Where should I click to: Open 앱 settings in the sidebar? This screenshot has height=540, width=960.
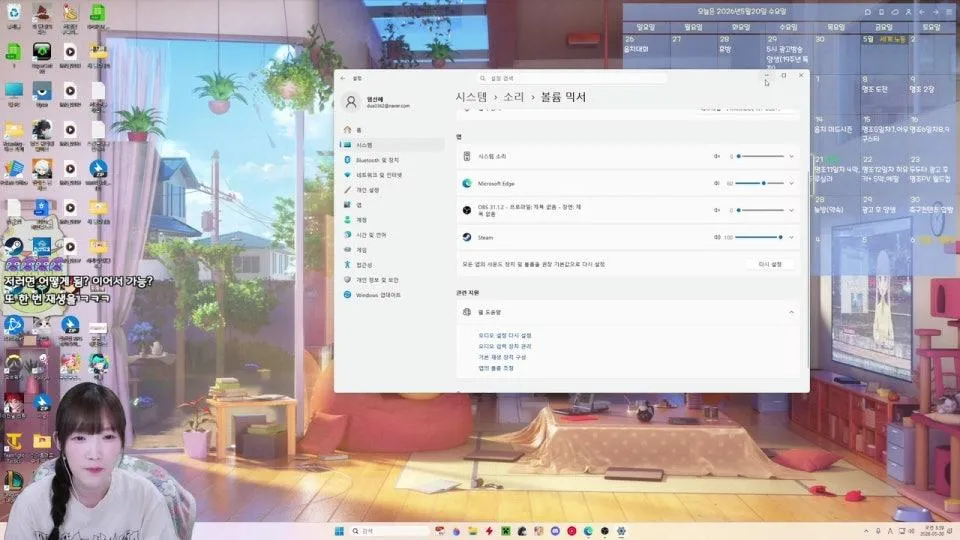click(x=392, y=205)
